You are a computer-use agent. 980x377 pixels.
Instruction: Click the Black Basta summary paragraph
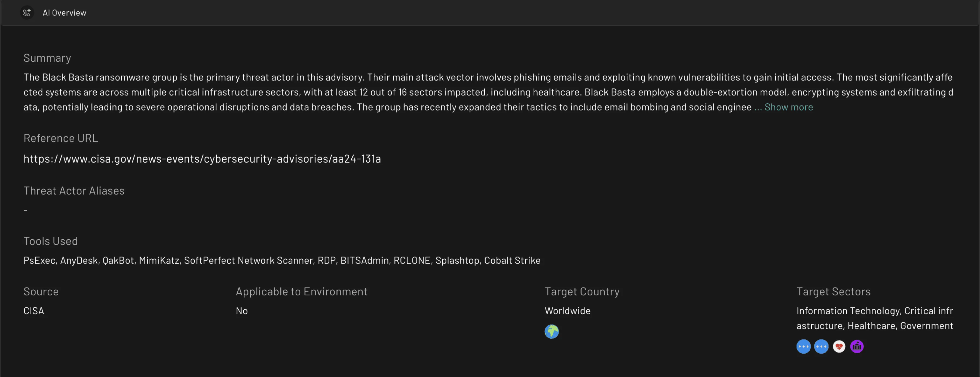tap(488, 92)
